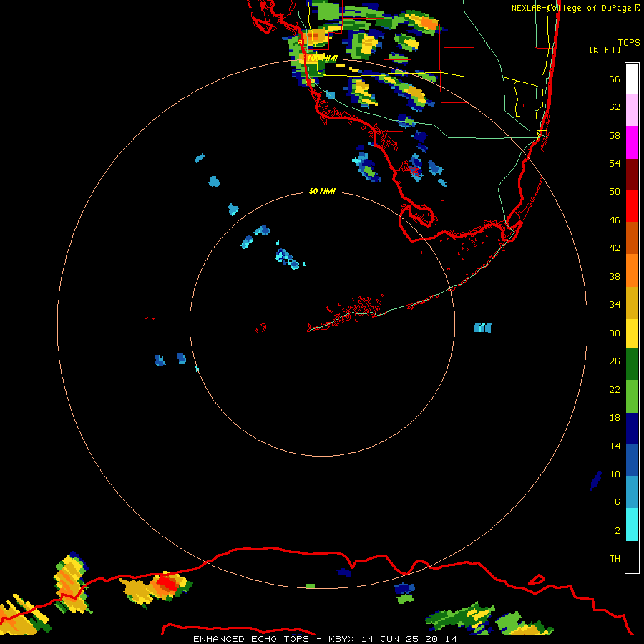Click the "30" legend value

click(615, 333)
